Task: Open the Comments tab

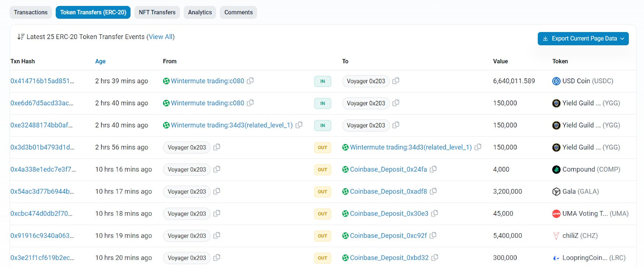Action: [x=238, y=12]
